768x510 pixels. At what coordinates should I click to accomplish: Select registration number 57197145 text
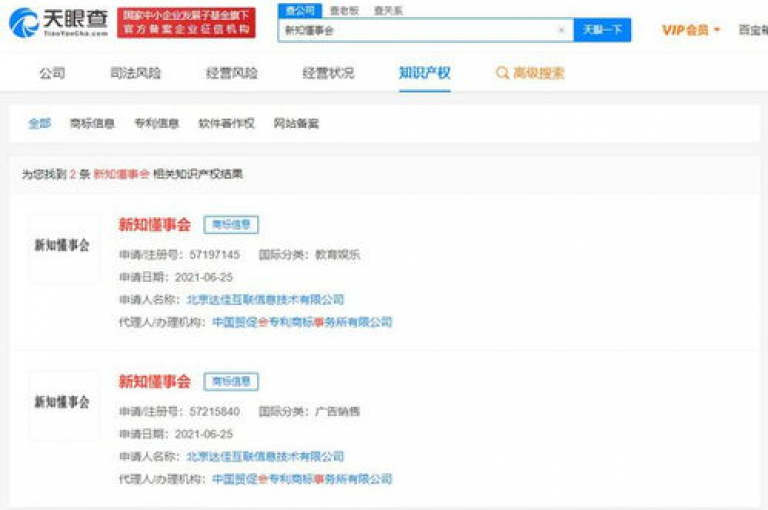(215, 255)
